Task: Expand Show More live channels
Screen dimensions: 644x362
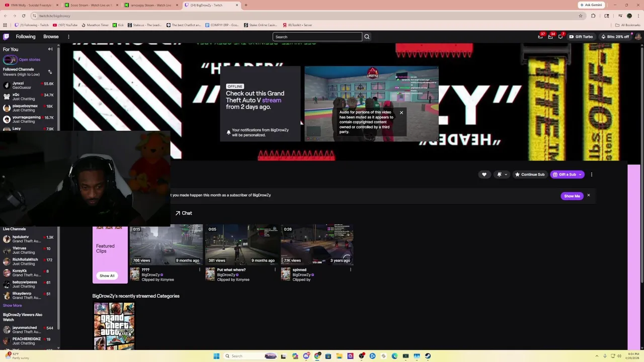Action: (x=13, y=305)
